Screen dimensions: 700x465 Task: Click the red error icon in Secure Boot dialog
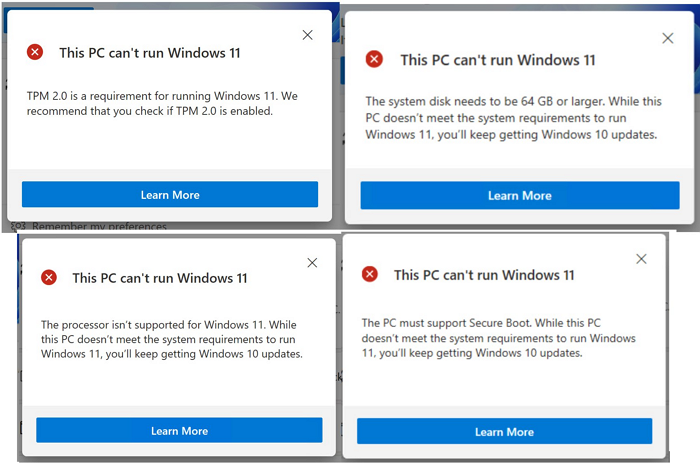369,274
